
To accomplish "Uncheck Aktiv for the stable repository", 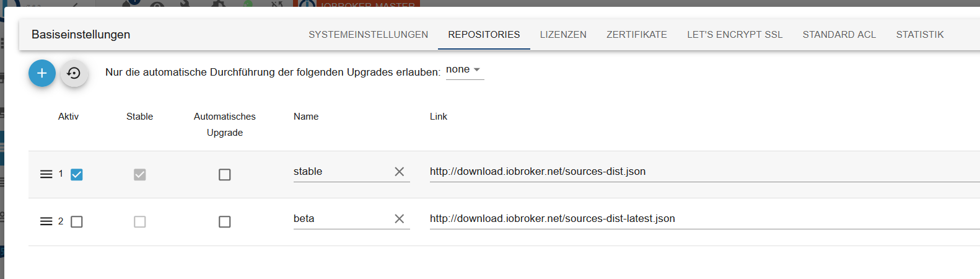I will point(77,175).
